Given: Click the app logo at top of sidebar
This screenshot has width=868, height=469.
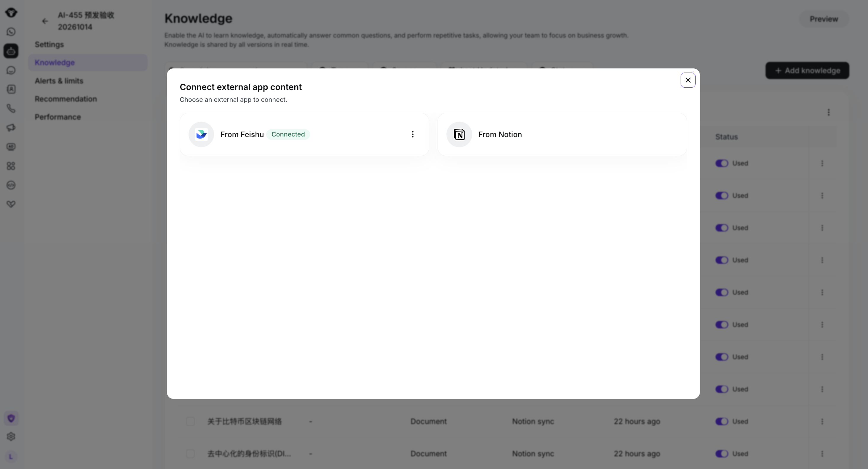Looking at the screenshot, I should (11, 13).
